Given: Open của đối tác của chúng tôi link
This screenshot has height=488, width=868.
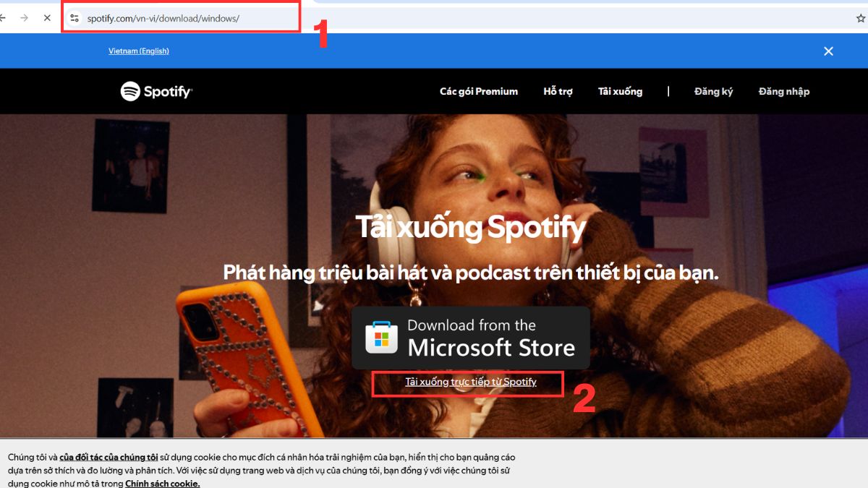Looking at the screenshot, I should click(x=109, y=457).
